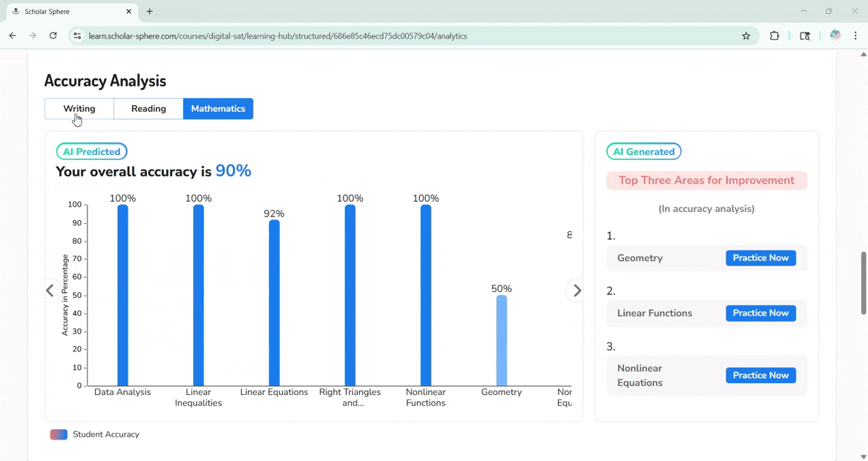Click the forward navigation arrow
The height and width of the screenshot is (461, 868).
(x=32, y=35)
